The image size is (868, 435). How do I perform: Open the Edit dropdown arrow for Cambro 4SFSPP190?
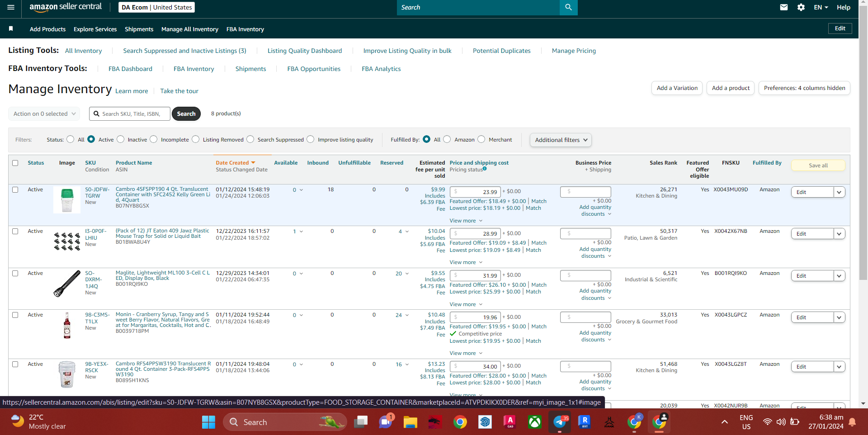840,192
